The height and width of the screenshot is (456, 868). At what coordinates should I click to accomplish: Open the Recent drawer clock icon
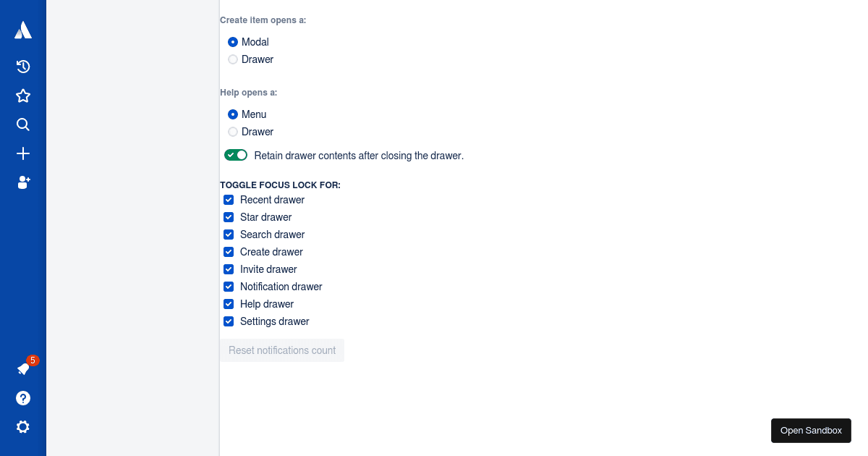pyautogui.click(x=23, y=67)
